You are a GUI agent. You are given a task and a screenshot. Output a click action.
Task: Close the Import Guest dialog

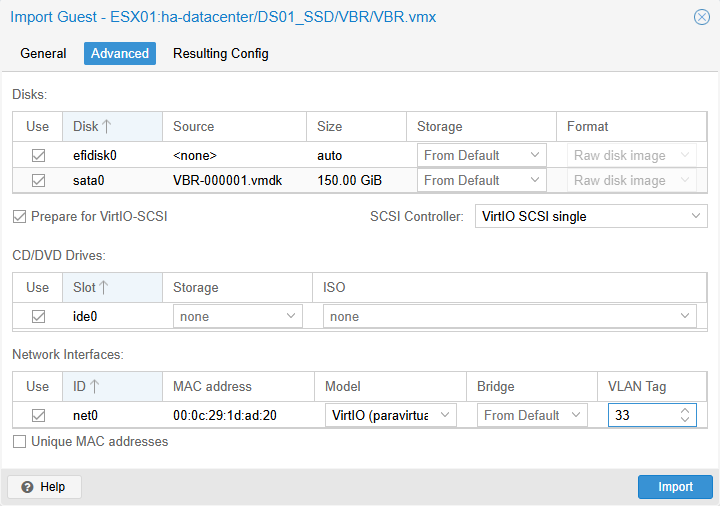702,17
